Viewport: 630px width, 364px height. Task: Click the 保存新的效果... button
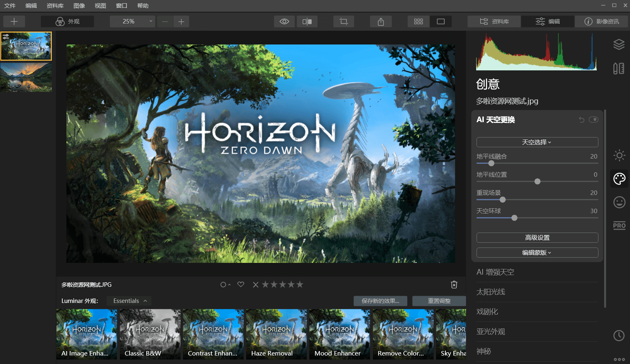381,301
